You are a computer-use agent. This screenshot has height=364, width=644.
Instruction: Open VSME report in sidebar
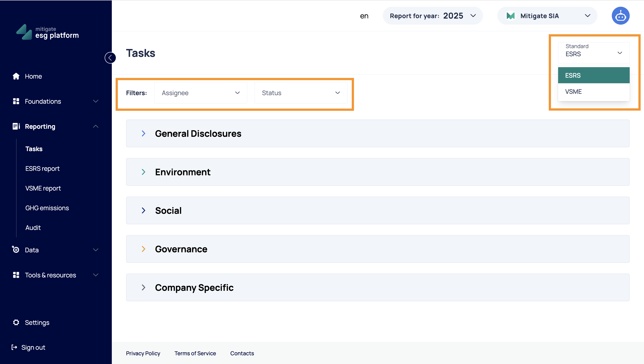click(43, 188)
